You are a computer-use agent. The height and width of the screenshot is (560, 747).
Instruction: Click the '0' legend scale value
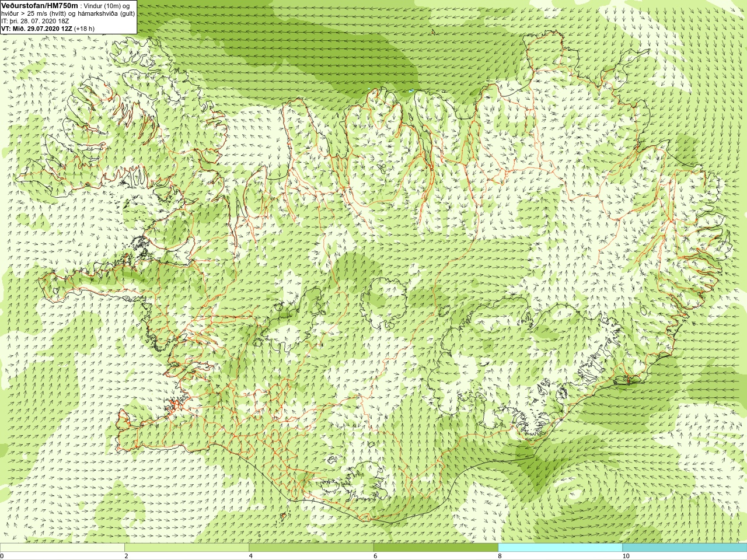click(2, 556)
